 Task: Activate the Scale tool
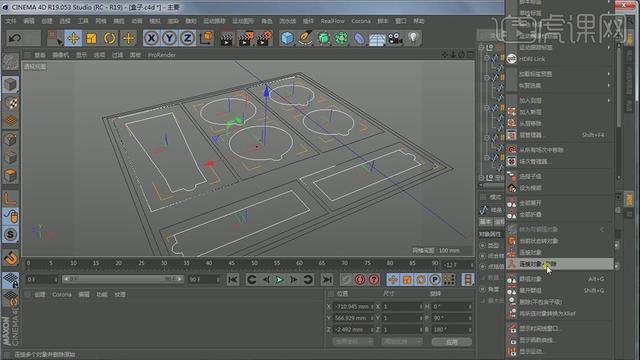coord(91,38)
